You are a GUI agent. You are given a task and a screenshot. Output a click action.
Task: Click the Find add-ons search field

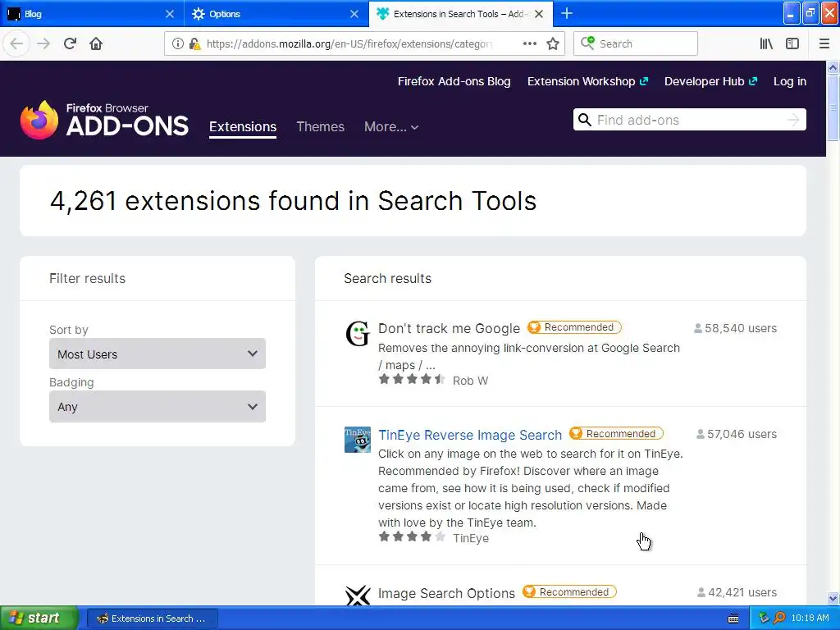[689, 120]
